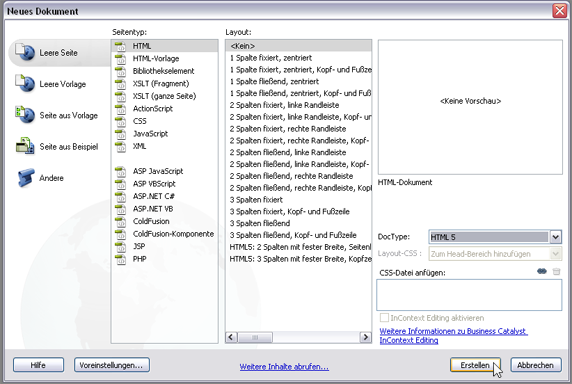
Task: Click the Erstellen button
Action: click(x=475, y=365)
